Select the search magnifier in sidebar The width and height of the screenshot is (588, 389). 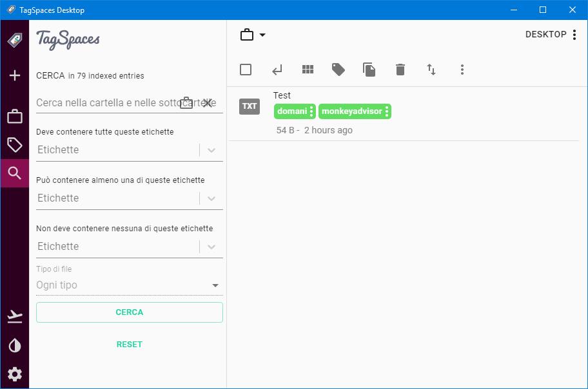pos(15,173)
